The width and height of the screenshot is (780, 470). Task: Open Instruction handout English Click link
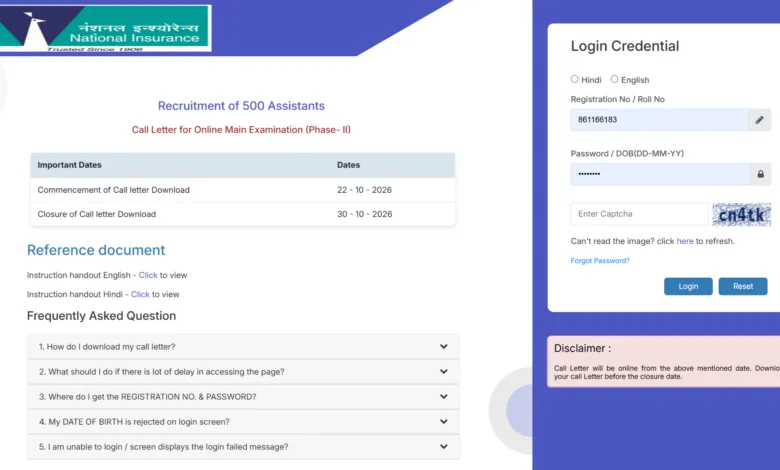click(x=148, y=275)
